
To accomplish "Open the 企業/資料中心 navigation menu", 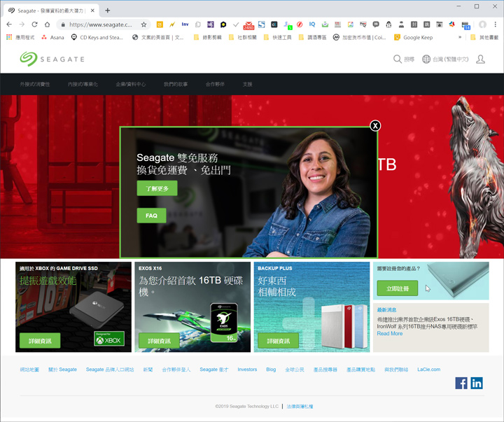I will (130, 84).
